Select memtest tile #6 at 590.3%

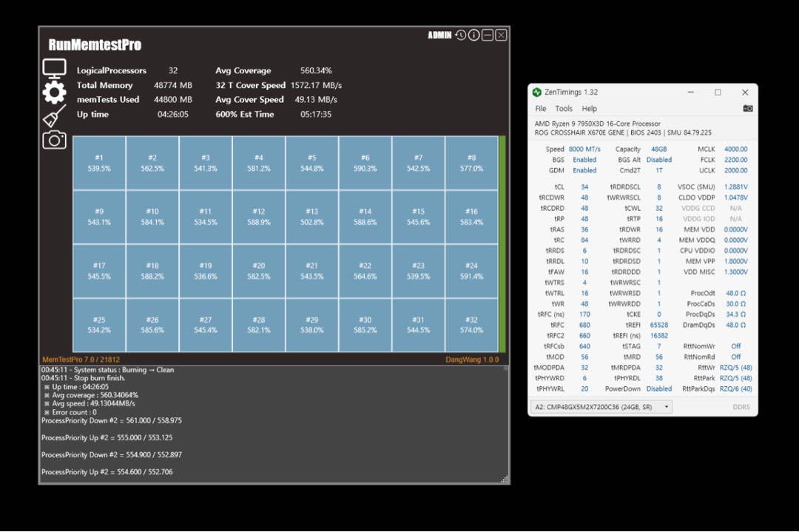point(365,163)
